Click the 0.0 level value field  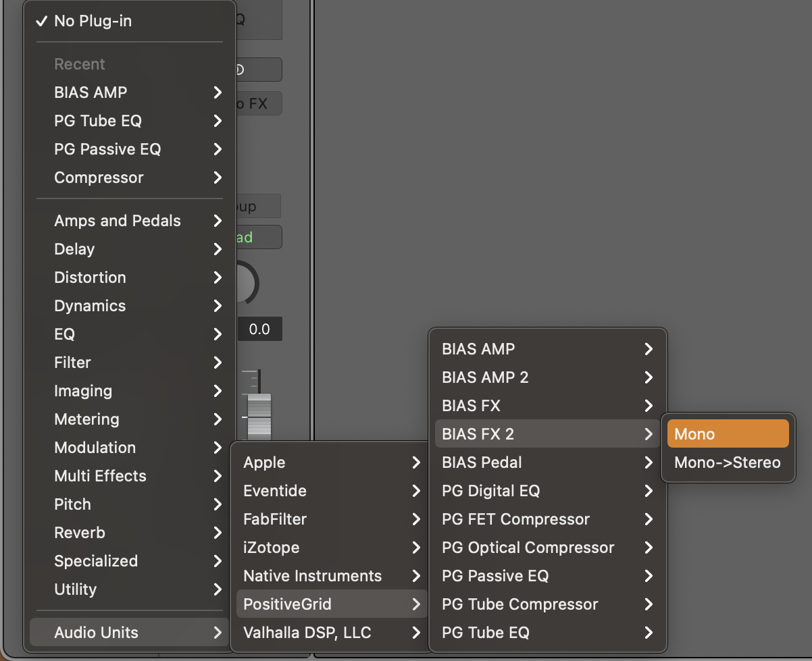point(259,329)
